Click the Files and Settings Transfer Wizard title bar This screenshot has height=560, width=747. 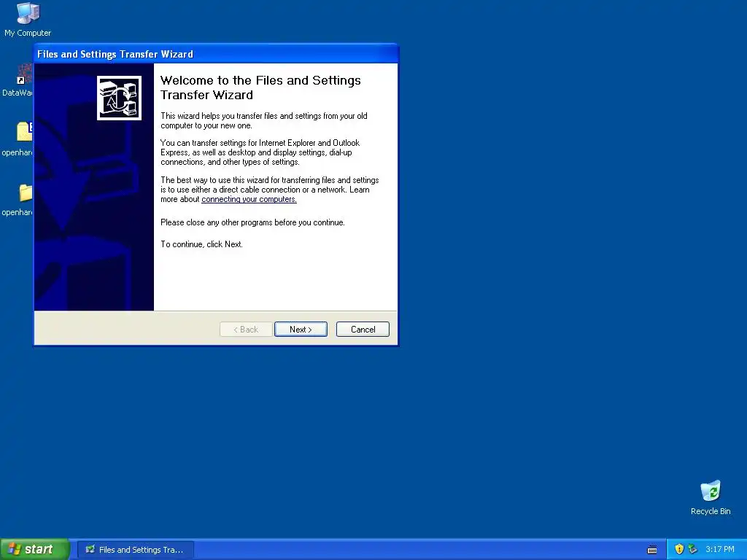[216, 54]
